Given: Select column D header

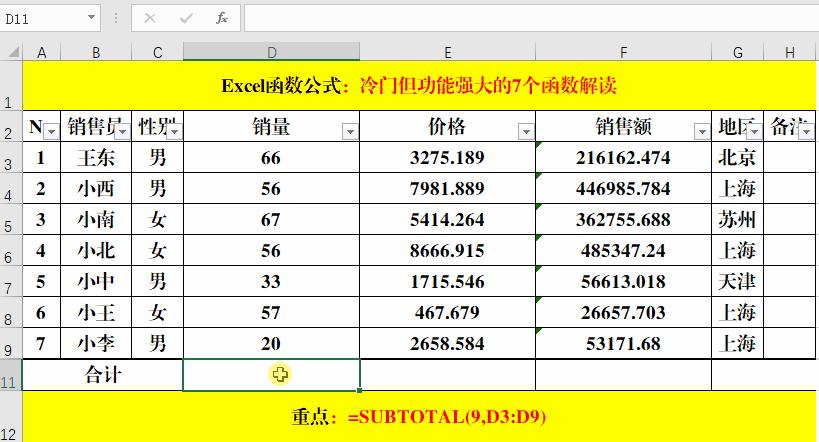Looking at the screenshot, I should coord(272,52).
